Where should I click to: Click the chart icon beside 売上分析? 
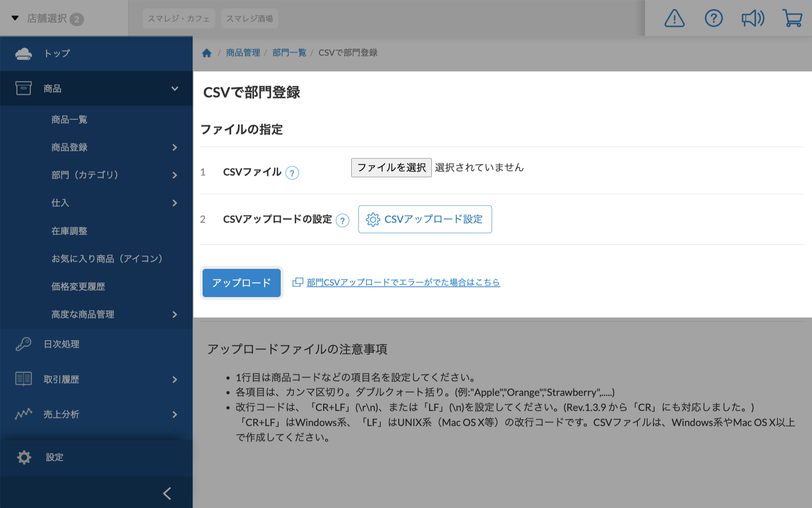pyautogui.click(x=23, y=414)
